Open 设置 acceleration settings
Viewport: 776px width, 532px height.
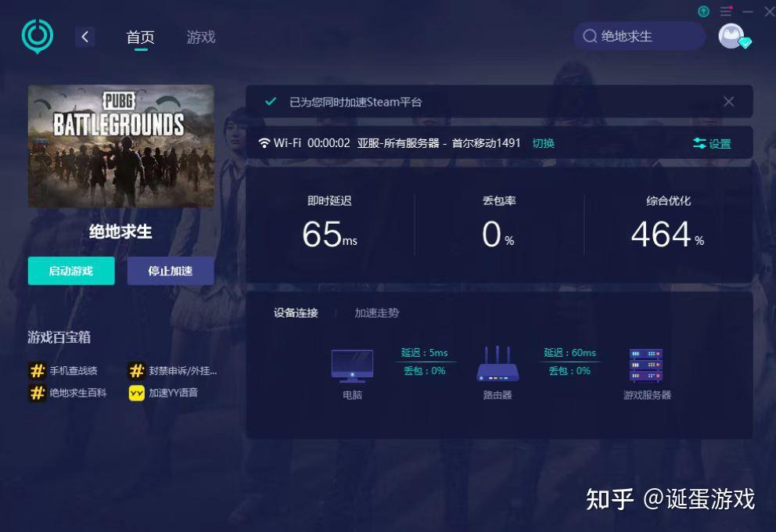713,143
